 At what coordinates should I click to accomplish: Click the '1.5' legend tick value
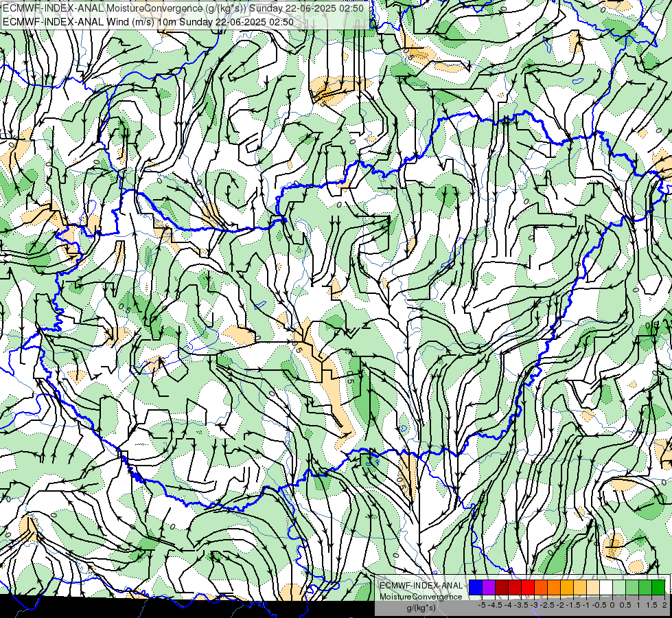(x=652, y=605)
